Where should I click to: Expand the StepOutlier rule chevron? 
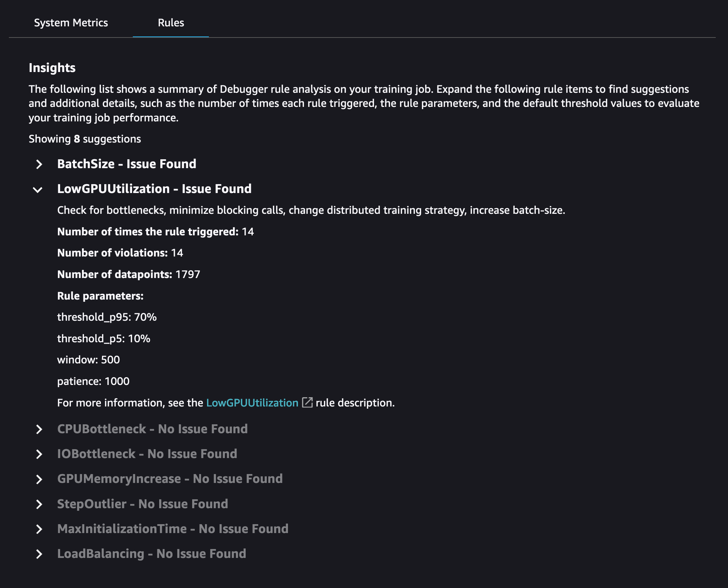[x=39, y=504]
